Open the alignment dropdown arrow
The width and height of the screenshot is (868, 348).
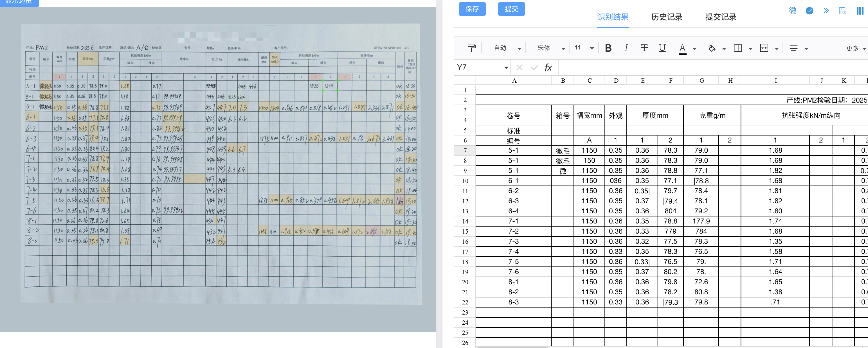[806, 49]
